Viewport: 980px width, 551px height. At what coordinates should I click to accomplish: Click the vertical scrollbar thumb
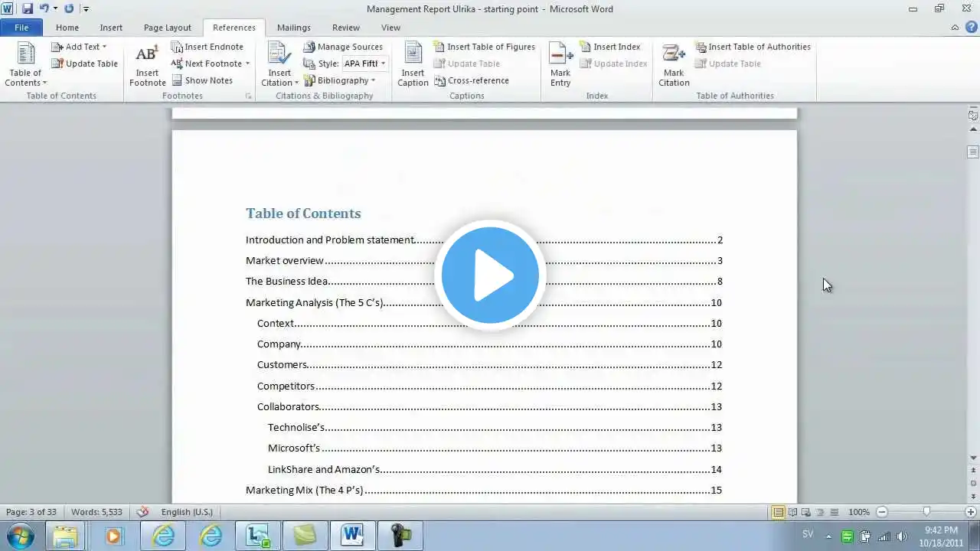point(973,152)
